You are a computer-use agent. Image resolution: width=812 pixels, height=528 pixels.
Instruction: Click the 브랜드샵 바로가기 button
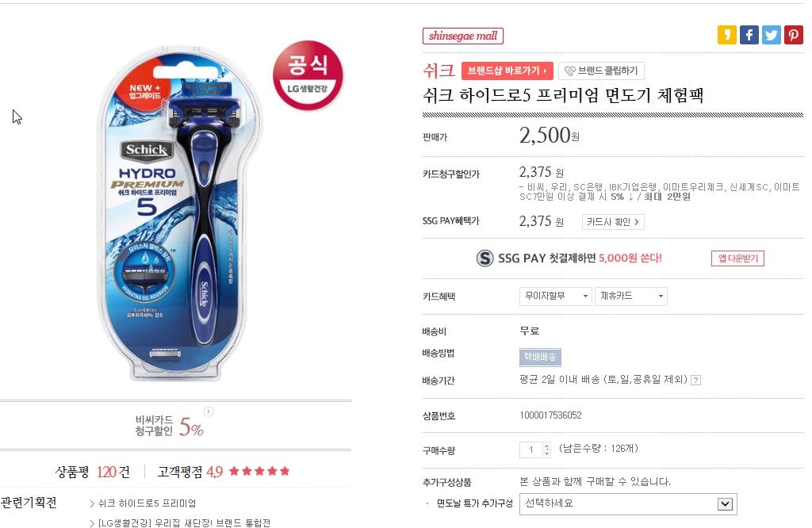point(507,71)
